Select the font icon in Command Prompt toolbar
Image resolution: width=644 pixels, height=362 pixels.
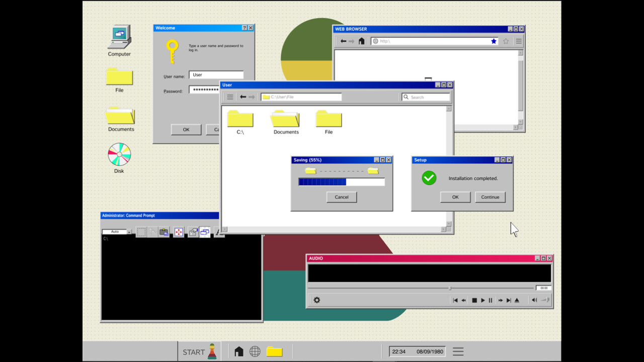pyautogui.click(x=219, y=232)
